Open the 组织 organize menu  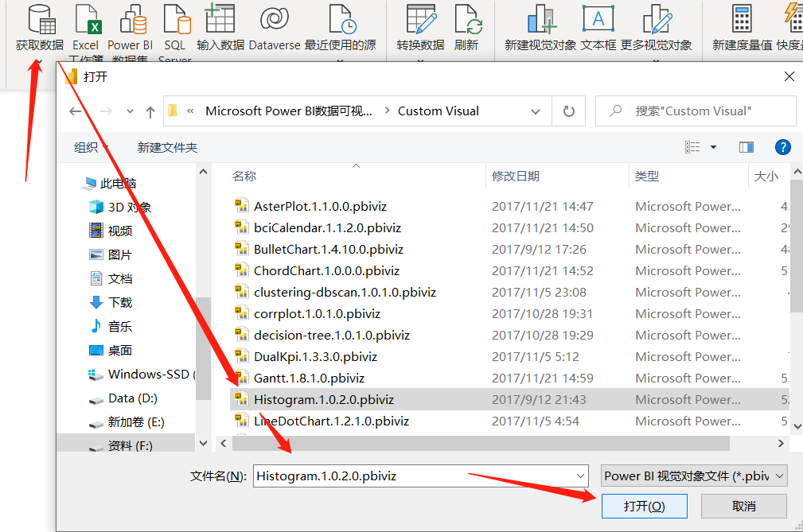[x=92, y=147]
